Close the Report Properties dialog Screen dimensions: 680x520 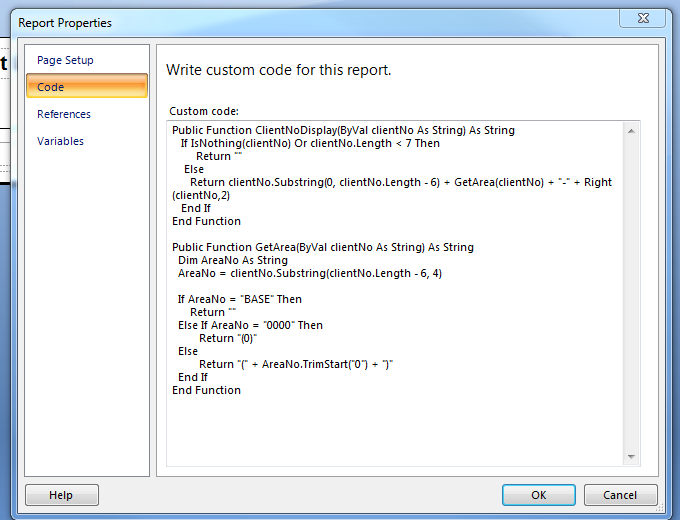click(x=643, y=18)
